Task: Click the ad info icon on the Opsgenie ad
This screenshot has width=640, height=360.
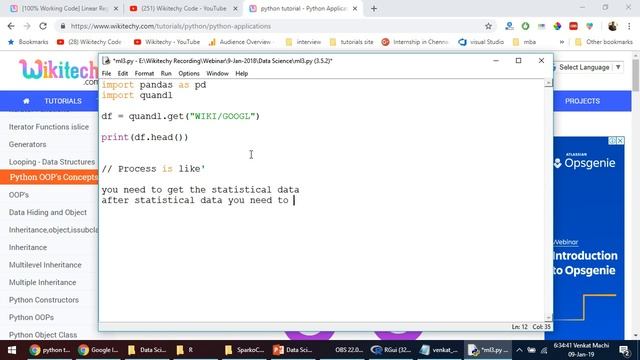Action: [613, 140]
